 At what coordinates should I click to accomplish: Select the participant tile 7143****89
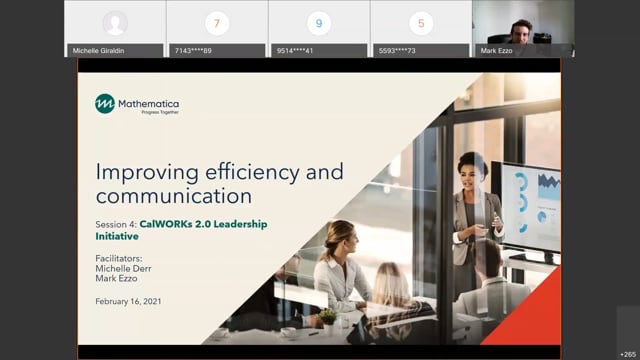(x=217, y=29)
